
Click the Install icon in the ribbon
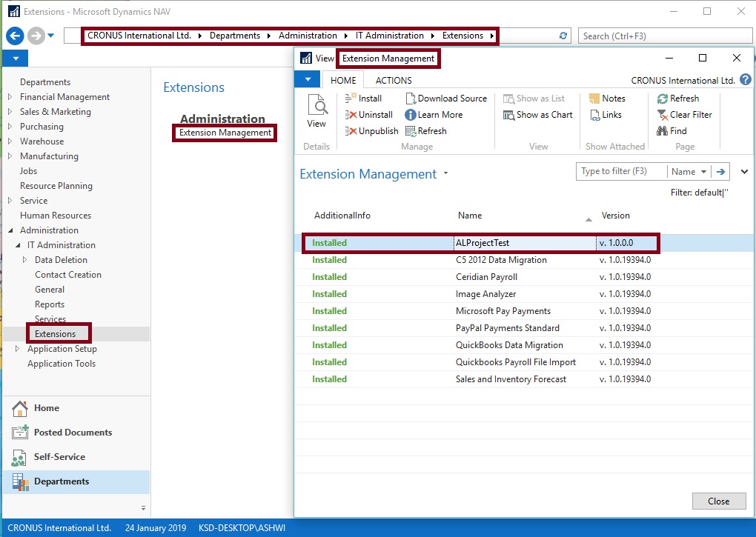(x=351, y=99)
